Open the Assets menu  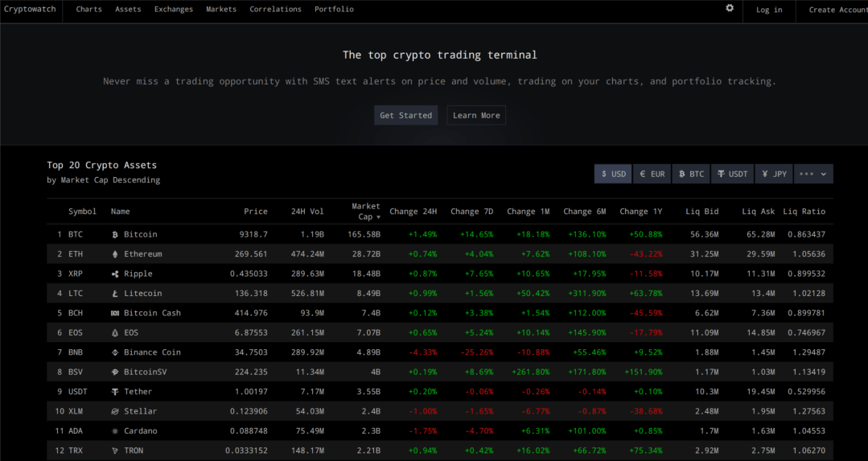(x=128, y=10)
